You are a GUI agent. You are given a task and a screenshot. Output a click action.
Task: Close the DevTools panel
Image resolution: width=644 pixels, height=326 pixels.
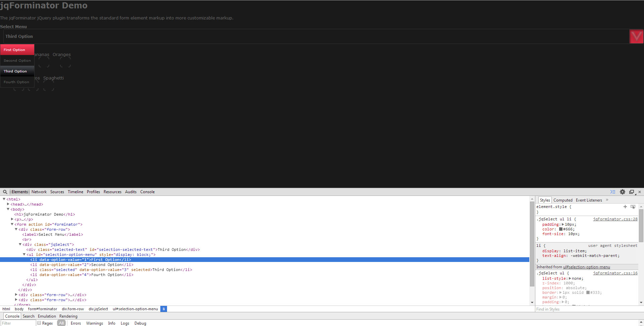[x=640, y=192]
